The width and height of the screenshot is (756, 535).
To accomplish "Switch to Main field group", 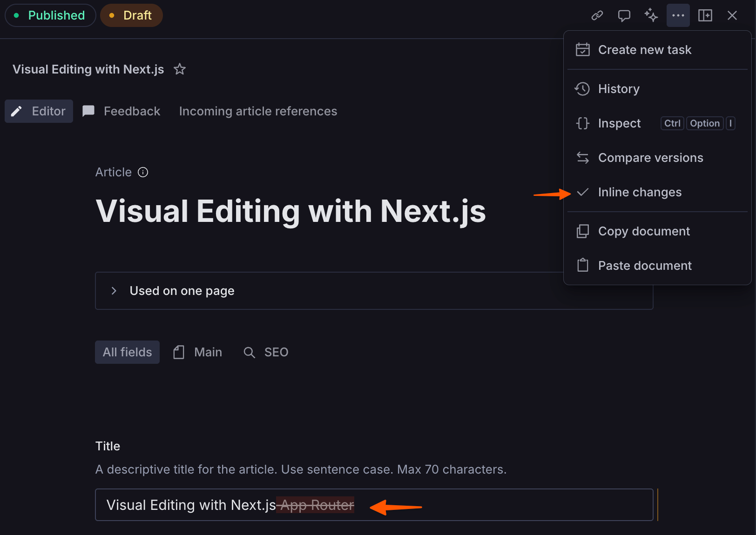I will click(198, 352).
